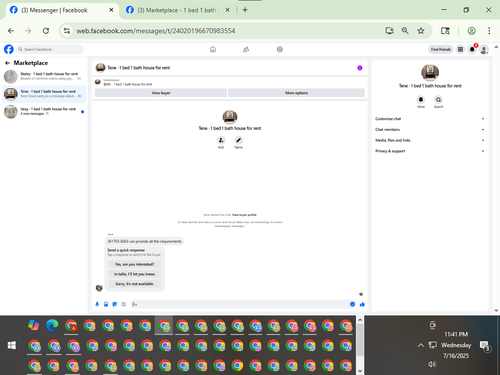500x375 pixels.
Task: Send quick reply "Sorry, it's not available."
Action: pos(135,284)
